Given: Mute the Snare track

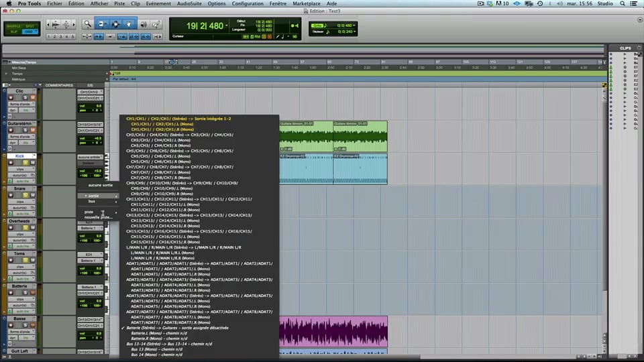Looking at the screenshot, I should (x=32, y=195).
